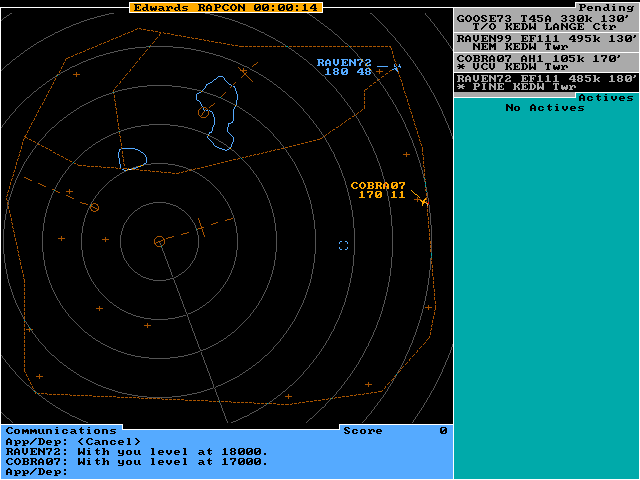The image size is (640, 480).
Task: Select the RAVEN72 aircraft blip on radar
Action: pos(397,67)
